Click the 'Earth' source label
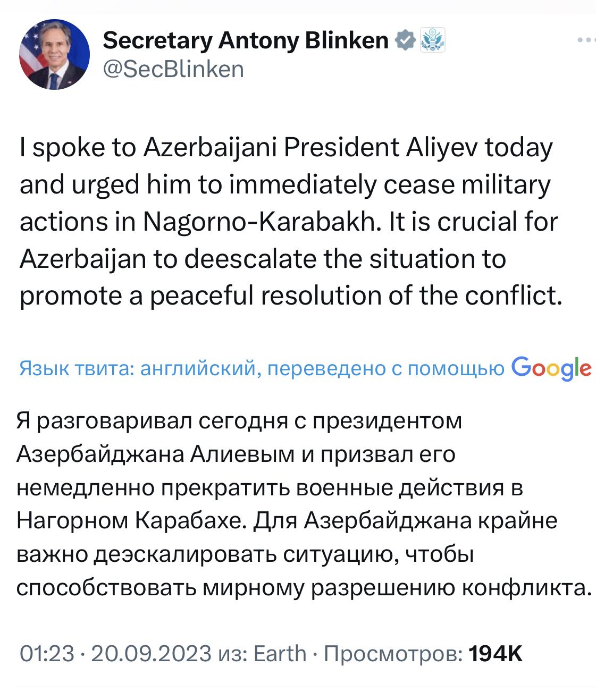This screenshot has width=596, height=700. pyautogui.click(x=280, y=653)
